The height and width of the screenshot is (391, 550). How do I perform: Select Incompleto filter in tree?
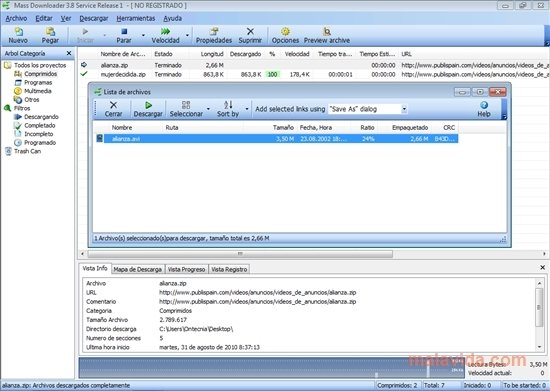(39, 134)
